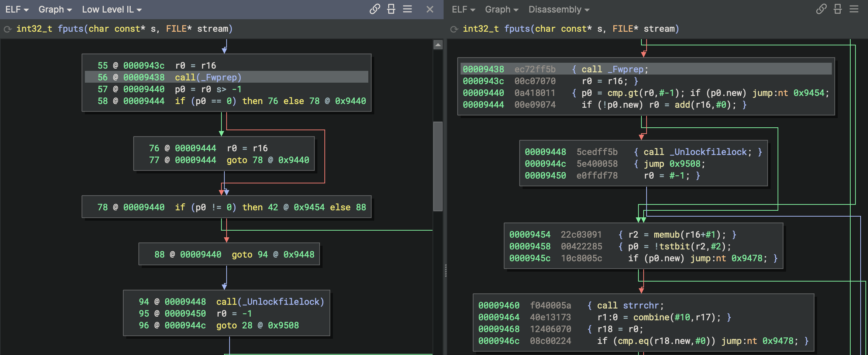Viewport: 868px width, 355px height.
Task: Click address 00009440 in disassembly
Action: point(483,93)
